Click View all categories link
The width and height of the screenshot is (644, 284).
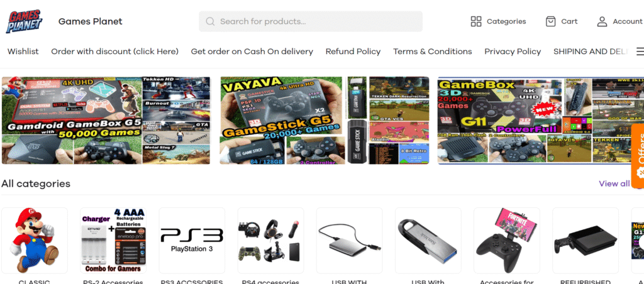click(x=614, y=183)
